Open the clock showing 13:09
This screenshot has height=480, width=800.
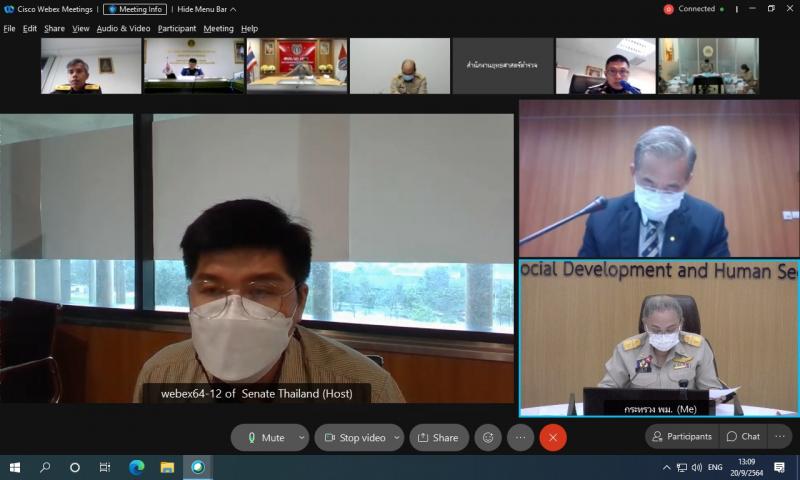[x=746, y=467]
